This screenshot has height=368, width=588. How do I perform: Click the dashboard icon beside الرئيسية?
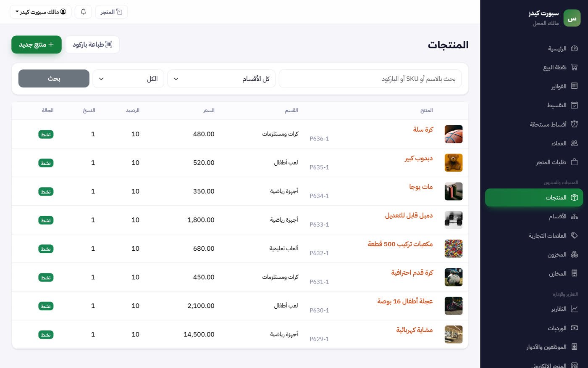(574, 48)
